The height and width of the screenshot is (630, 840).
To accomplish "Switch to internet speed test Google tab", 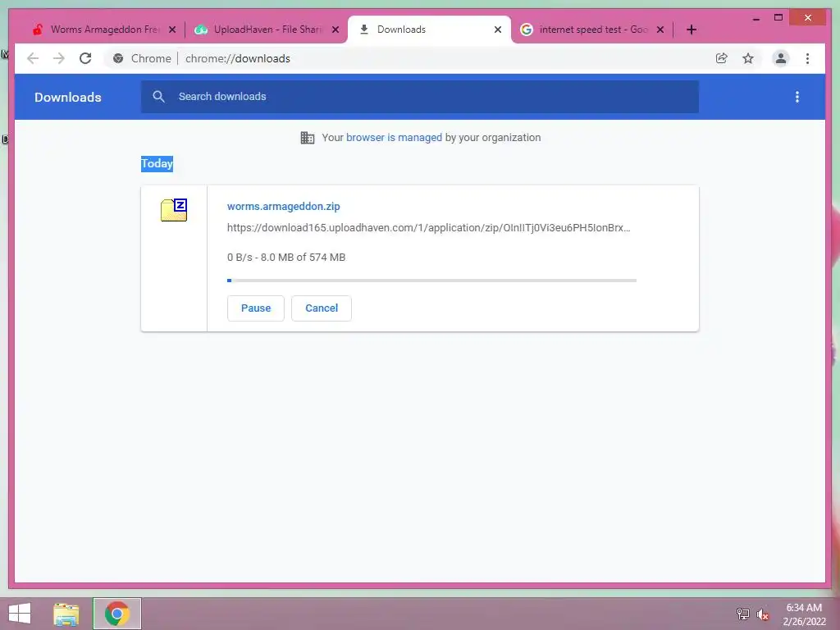I will pos(593,30).
